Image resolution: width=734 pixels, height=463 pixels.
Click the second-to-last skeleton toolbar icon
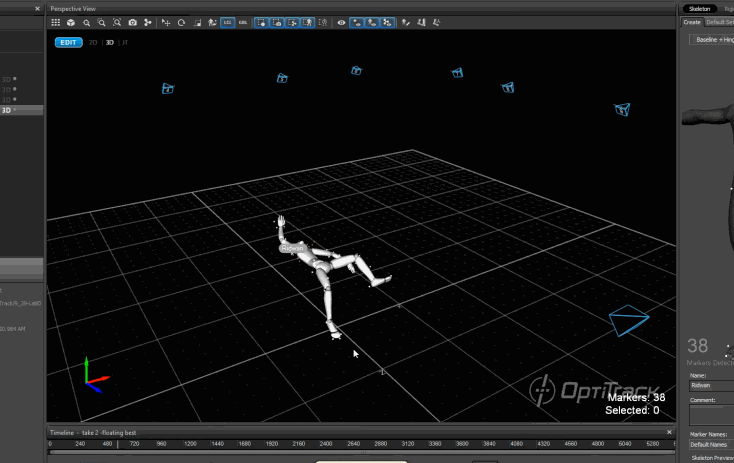point(421,22)
